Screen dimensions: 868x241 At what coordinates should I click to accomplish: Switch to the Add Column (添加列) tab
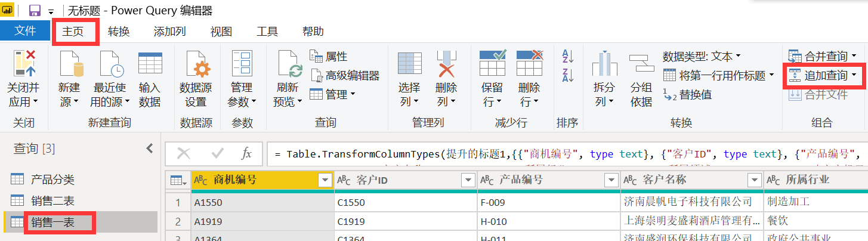coord(170,32)
